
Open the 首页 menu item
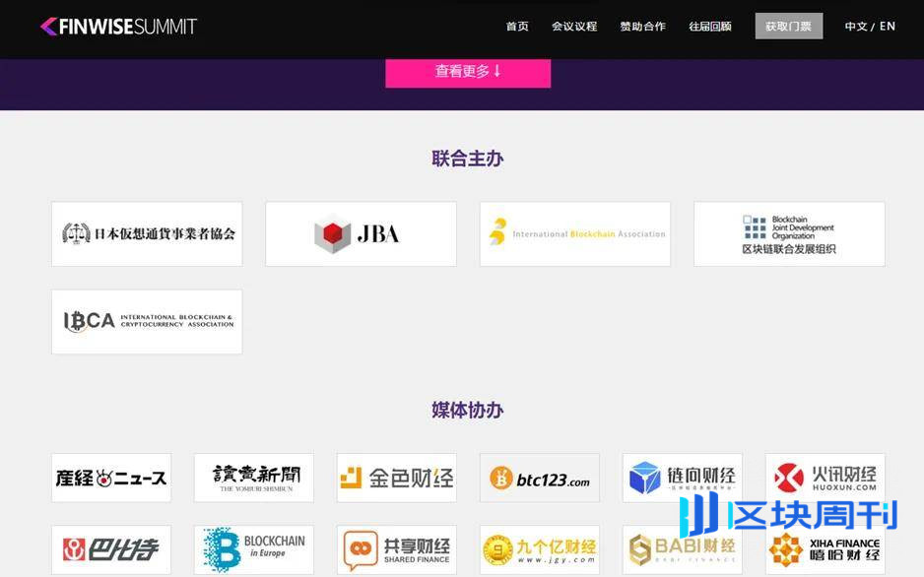click(x=517, y=27)
